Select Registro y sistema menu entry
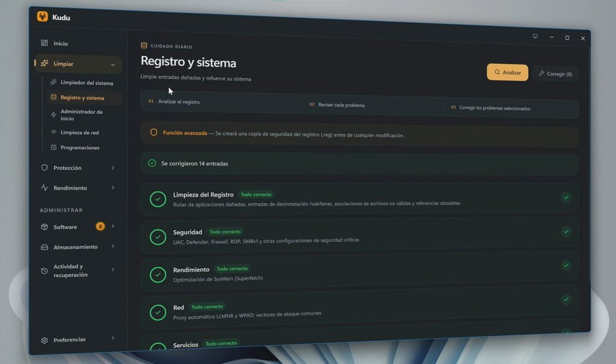This screenshot has width=616, height=364. (x=84, y=97)
